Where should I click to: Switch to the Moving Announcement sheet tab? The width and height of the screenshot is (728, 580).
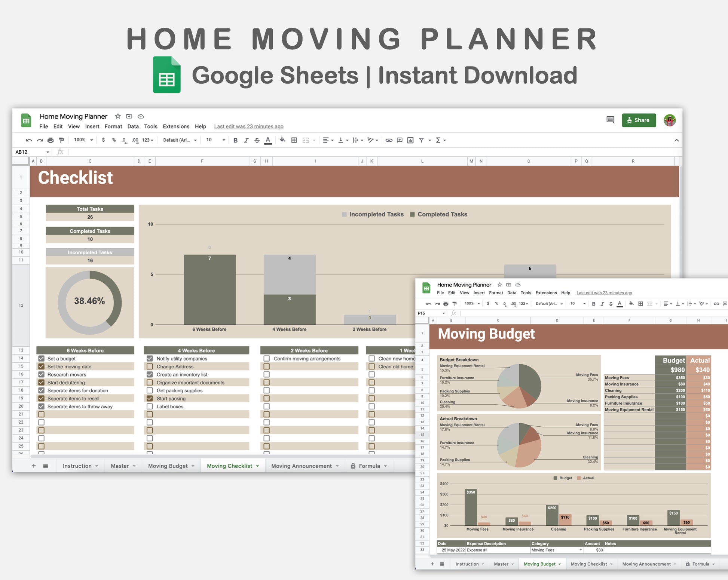[302, 466]
